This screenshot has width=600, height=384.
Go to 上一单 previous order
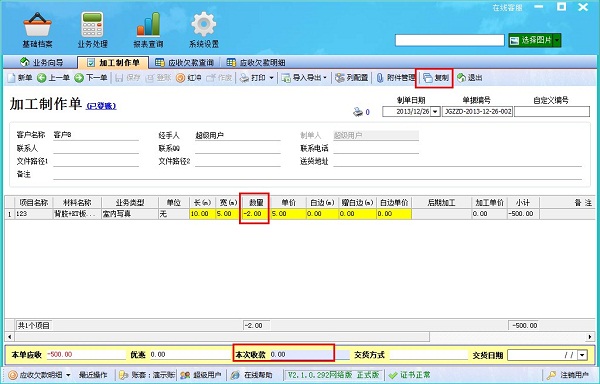(x=53, y=78)
